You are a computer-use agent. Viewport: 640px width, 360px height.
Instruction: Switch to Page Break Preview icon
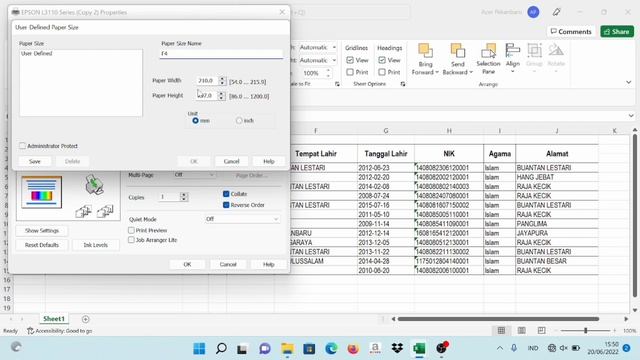point(542,330)
